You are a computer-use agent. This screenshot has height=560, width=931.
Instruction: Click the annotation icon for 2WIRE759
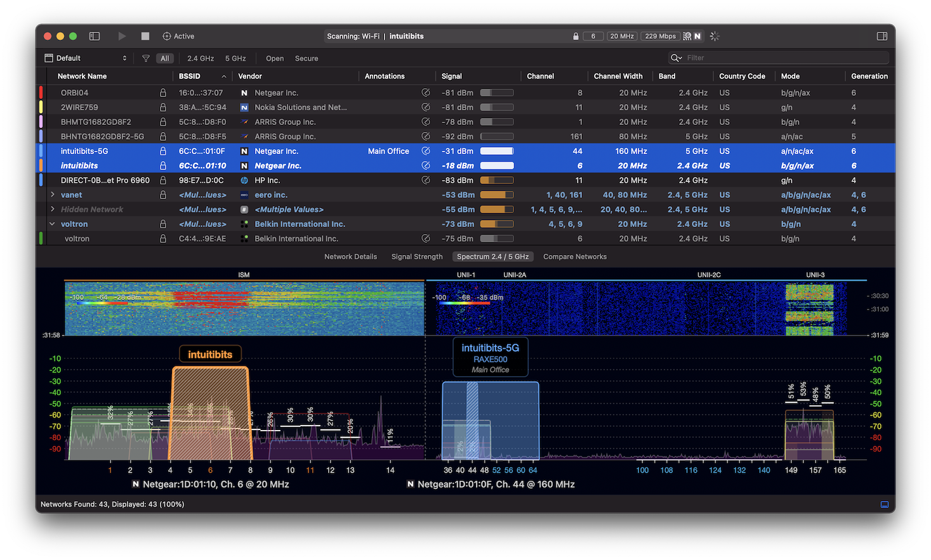tap(426, 107)
